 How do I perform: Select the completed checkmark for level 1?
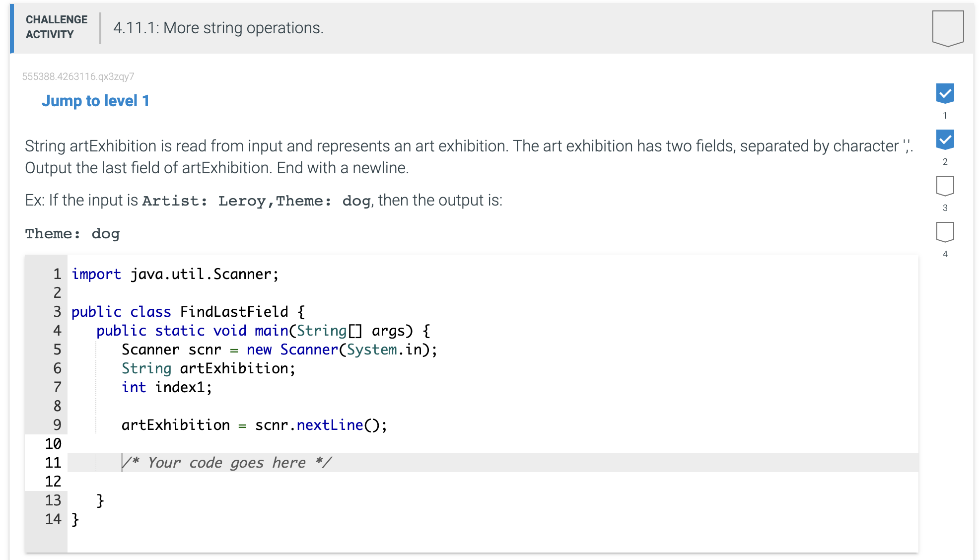pyautogui.click(x=945, y=93)
